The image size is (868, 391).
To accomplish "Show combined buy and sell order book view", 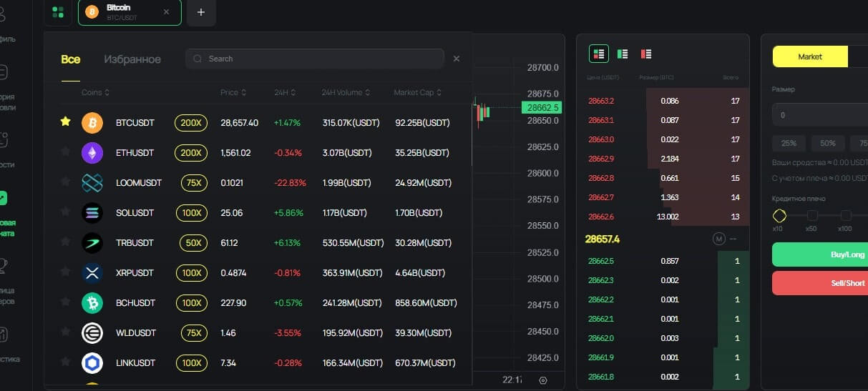I will [x=599, y=54].
